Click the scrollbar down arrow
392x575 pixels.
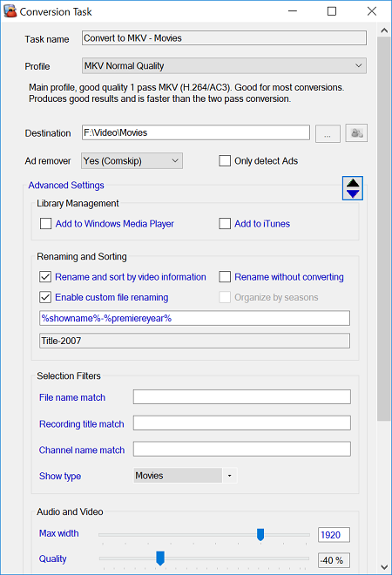pos(384,567)
